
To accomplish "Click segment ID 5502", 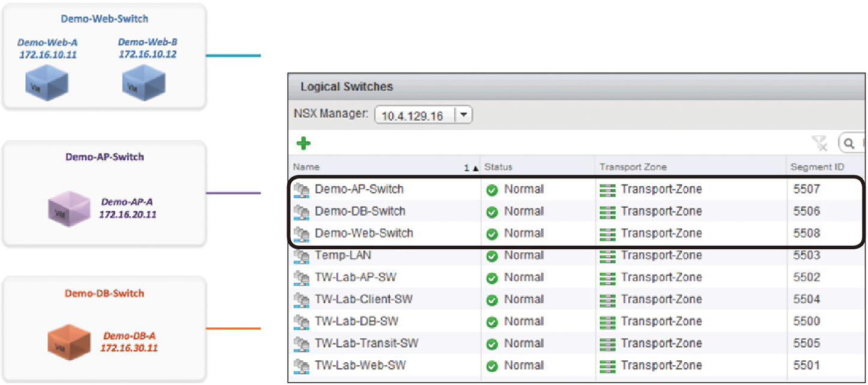I will coord(806,277).
